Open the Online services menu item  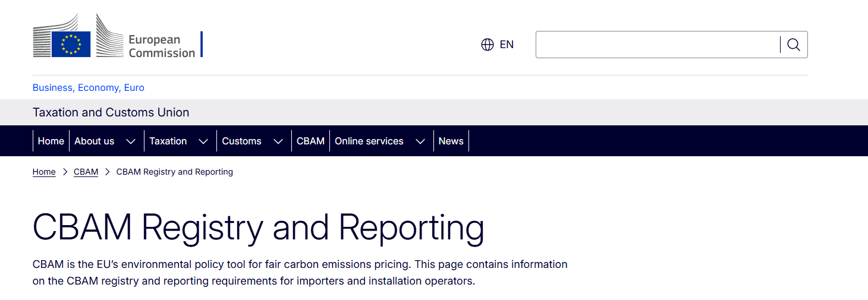[369, 141]
